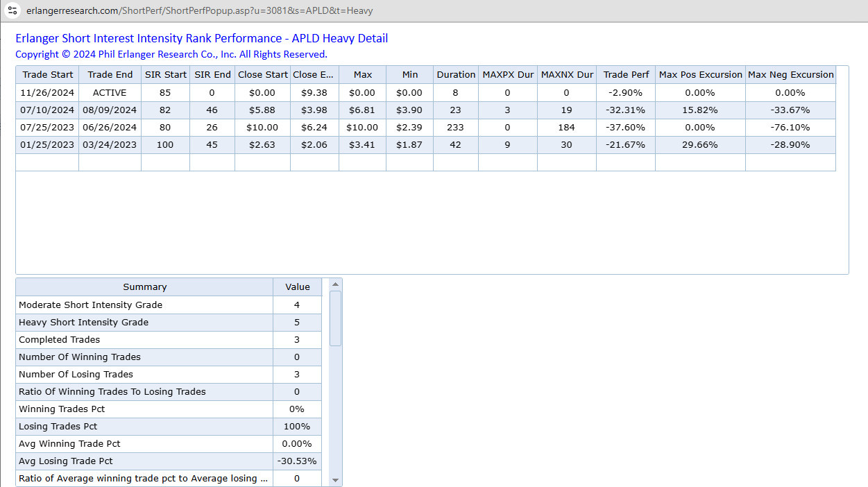
Task: Select the Heavy Short Intensity Grade row
Action: 169,323
